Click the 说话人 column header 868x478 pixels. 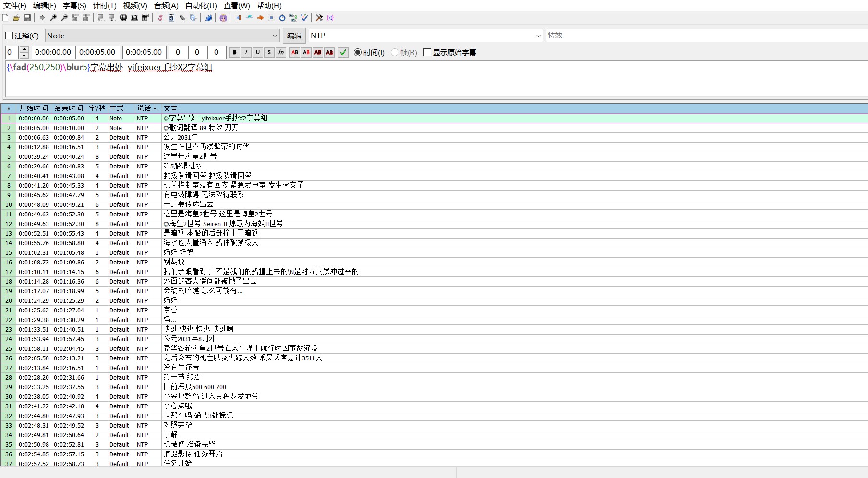[x=147, y=108]
